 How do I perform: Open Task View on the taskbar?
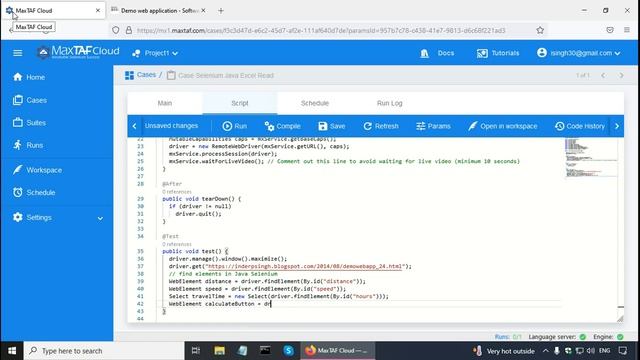(196, 351)
